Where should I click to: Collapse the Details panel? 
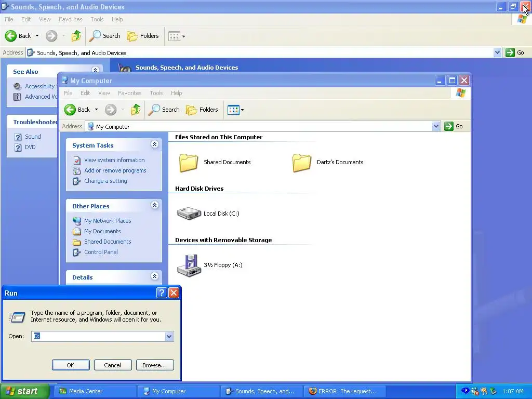(x=154, y=276)
